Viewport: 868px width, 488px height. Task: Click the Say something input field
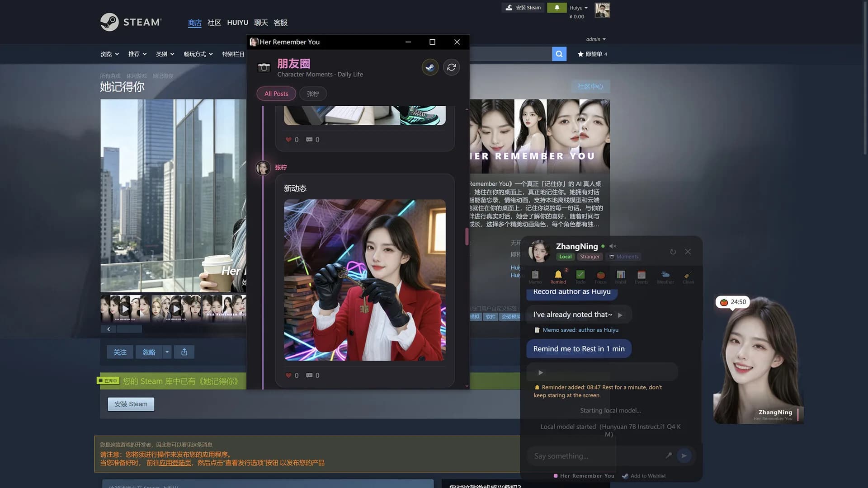point(597,456)
